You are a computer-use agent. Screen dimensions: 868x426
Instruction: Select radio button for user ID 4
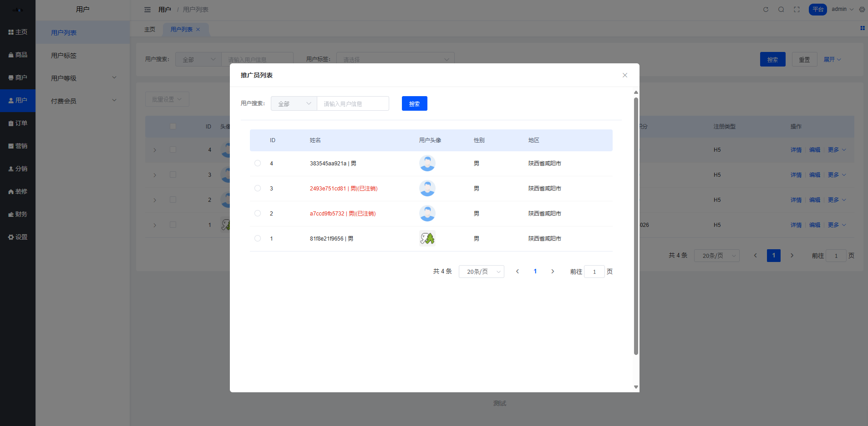pyautogui.click(x=258, y=163)
